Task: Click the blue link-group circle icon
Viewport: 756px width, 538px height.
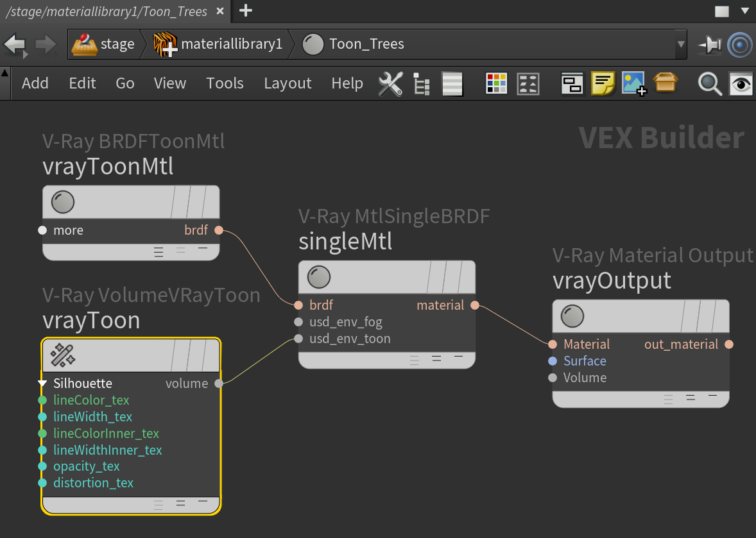Action: (740, 45)
